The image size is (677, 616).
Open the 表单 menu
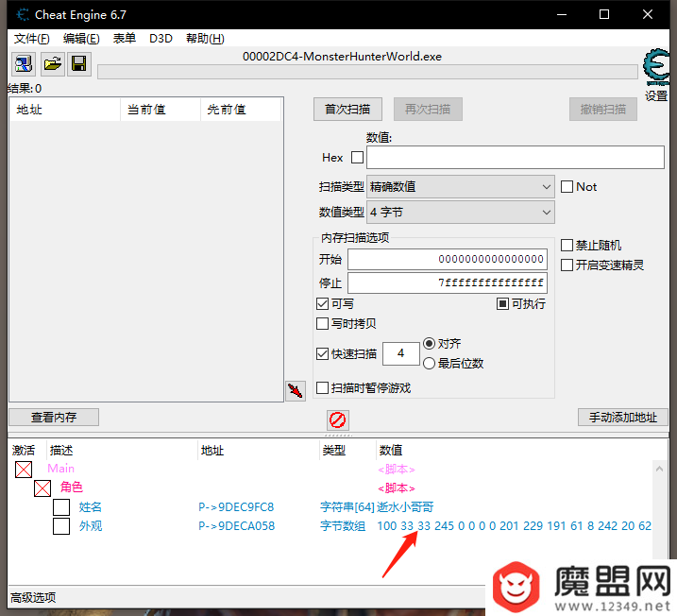tap(125, 39)
